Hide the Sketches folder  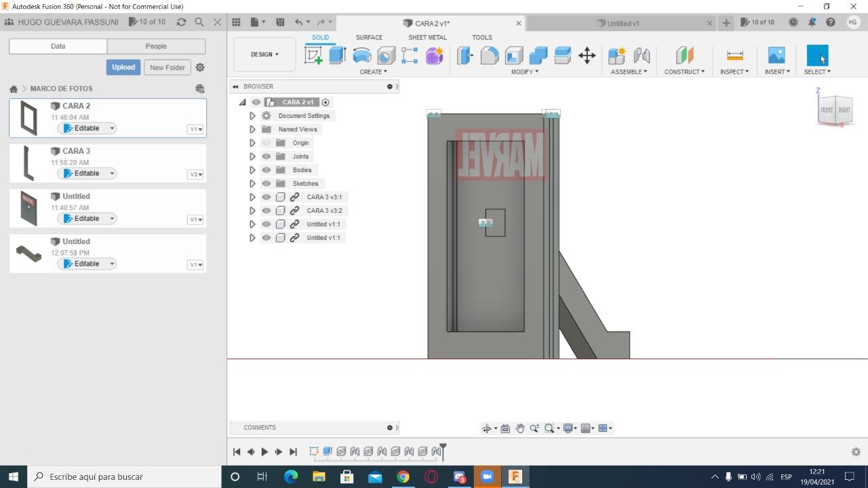click(267, 184)
